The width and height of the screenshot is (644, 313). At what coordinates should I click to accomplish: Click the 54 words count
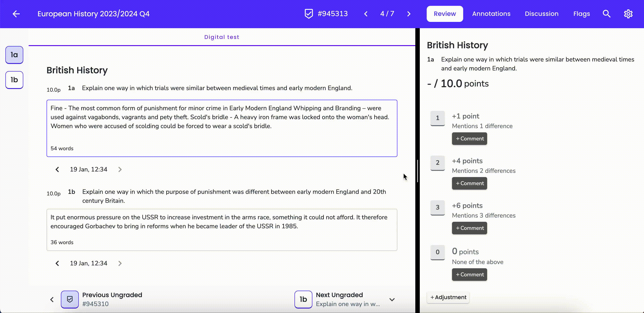(62, 149)
